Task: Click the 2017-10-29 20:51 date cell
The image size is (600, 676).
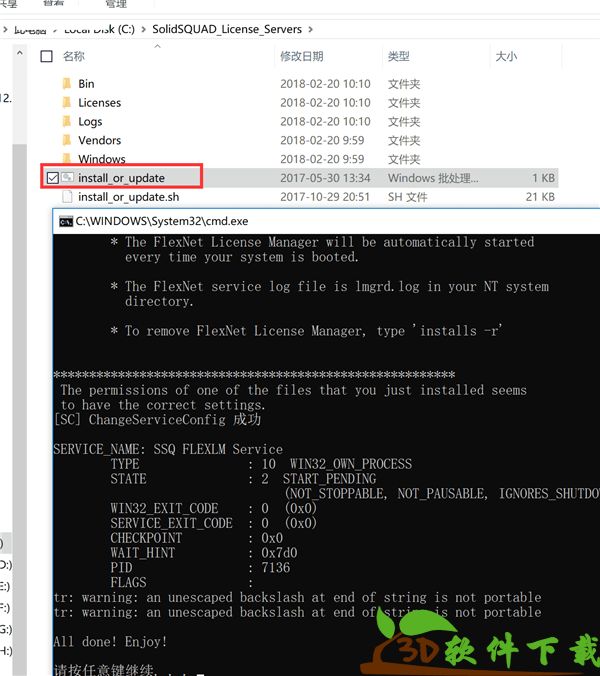Action: [x=325, y=197]
